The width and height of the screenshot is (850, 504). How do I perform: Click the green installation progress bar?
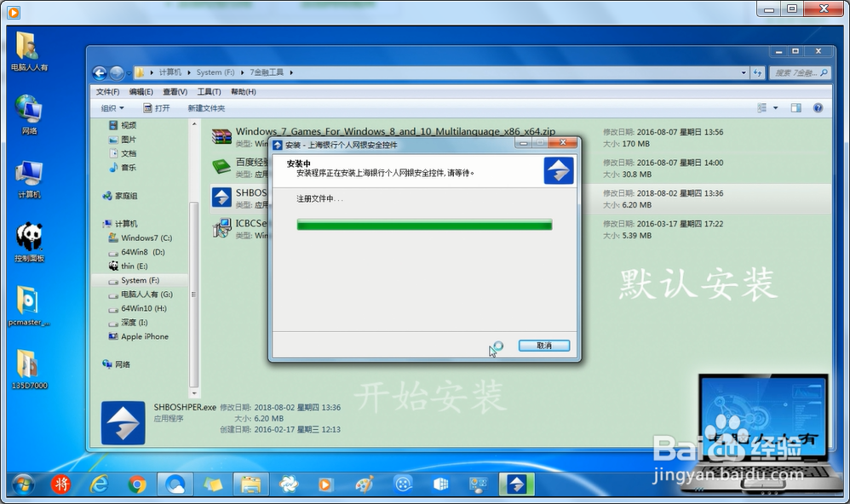(x=424, y=225)
